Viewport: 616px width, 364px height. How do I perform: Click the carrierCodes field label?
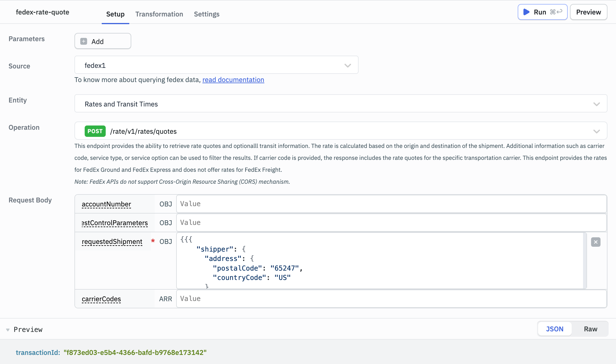click(x=101, y=299)
